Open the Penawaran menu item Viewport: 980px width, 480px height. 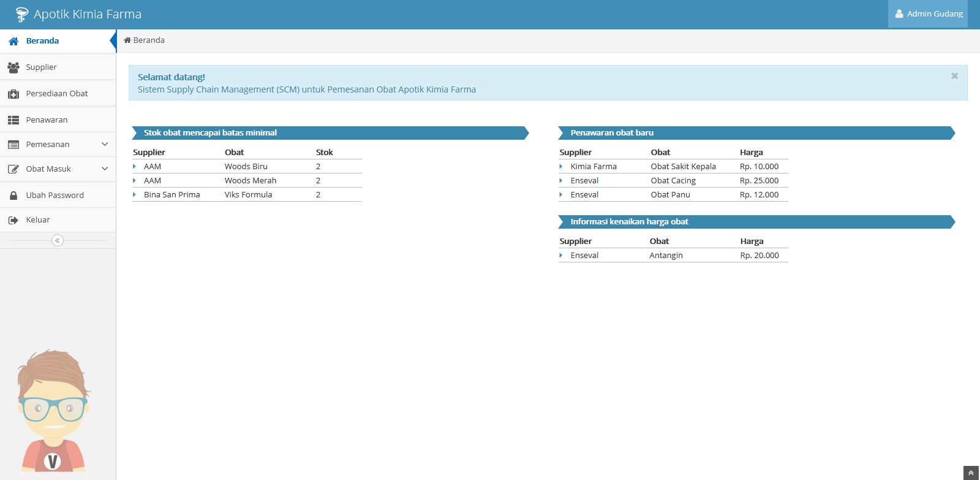point(58,120)
